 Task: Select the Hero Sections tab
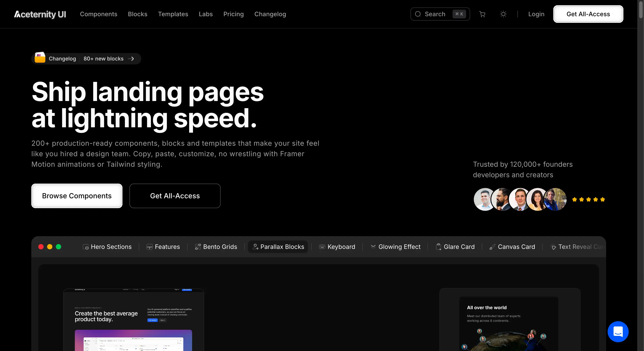107,247
